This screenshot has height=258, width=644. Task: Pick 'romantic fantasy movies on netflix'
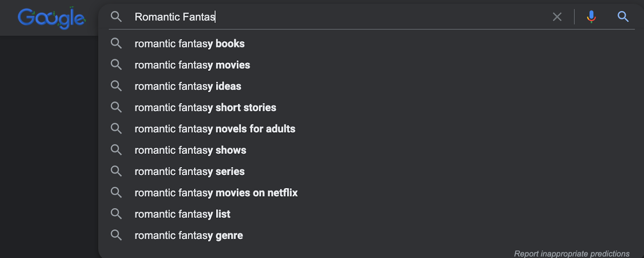pyautogui.click(x=216, y=193)
